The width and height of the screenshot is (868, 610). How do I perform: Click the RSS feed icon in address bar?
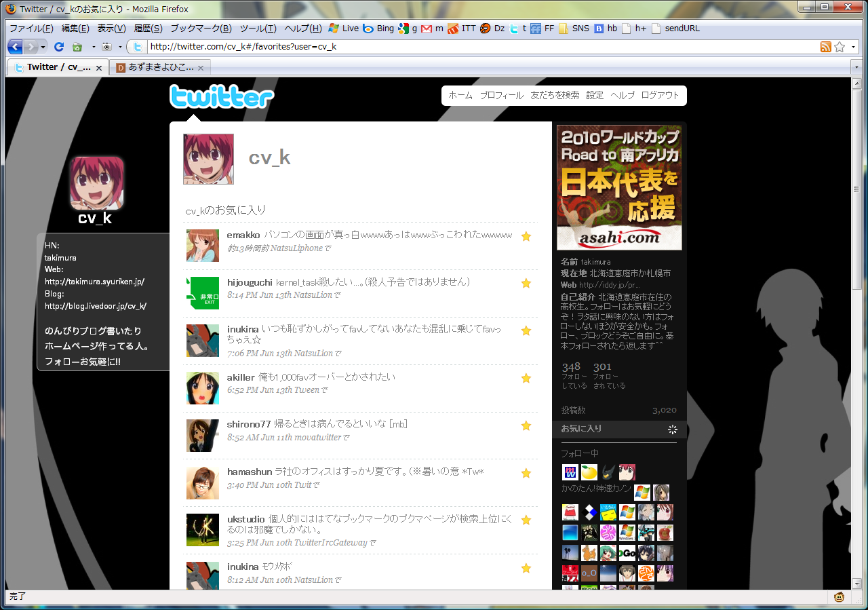click(x=825, y=47)
